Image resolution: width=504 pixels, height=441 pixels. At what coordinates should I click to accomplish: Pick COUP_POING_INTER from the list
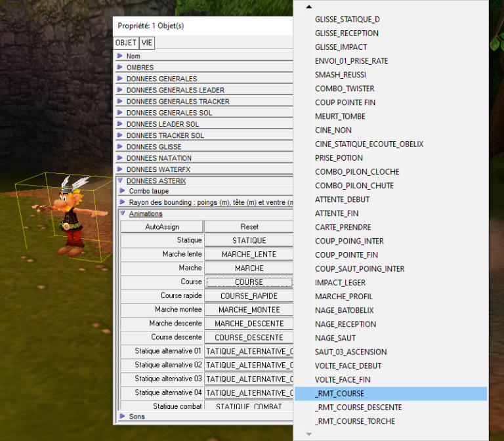[391, 241]
